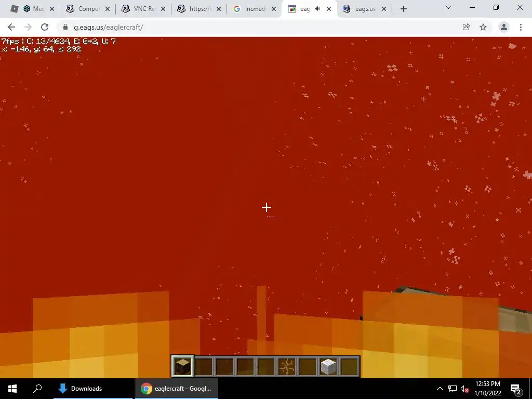The image size is (532, 399).
Task: Click the game crosshair
Action: 267,207
